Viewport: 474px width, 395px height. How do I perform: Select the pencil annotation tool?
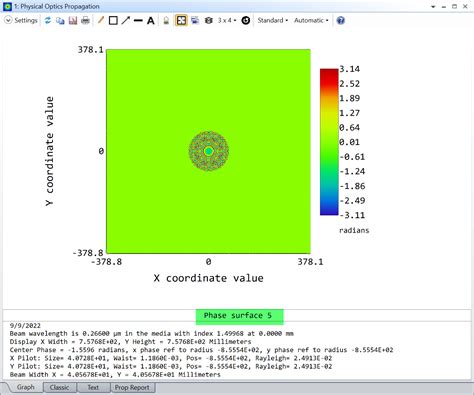point(100,21)
